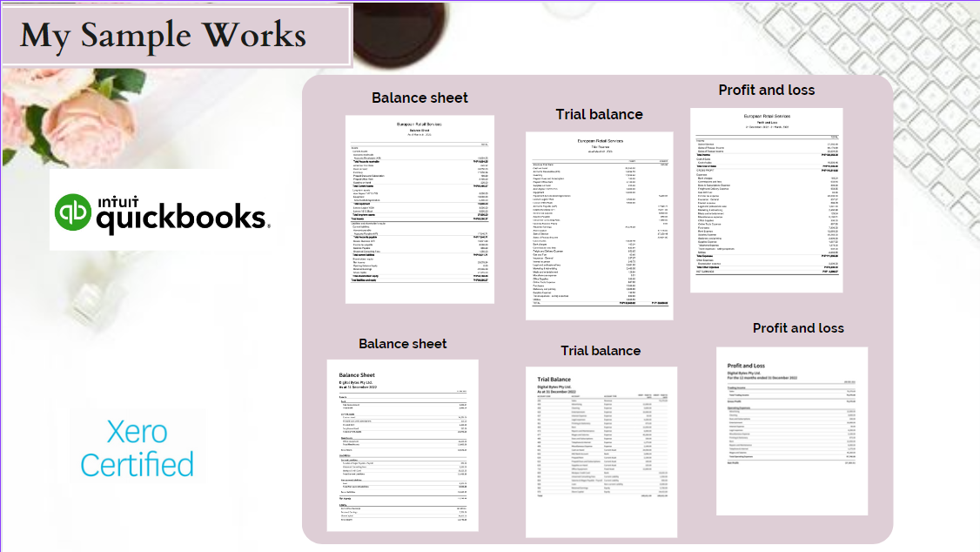Click the lower 'Profit and loss' heading
This screenshot has width=980, height=552.
[798, 328]
